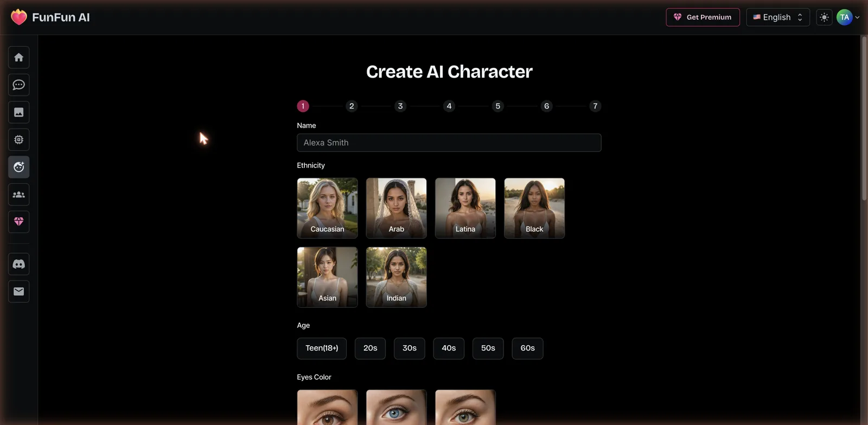Go to step 3 in the stepper
Screen dimensions: 868x425
[x=400, y=106]
